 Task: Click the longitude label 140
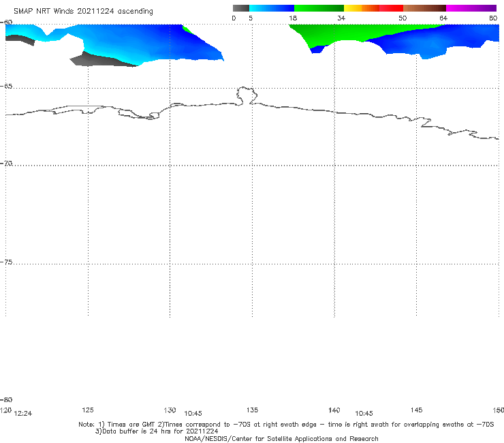coord(334,410)
